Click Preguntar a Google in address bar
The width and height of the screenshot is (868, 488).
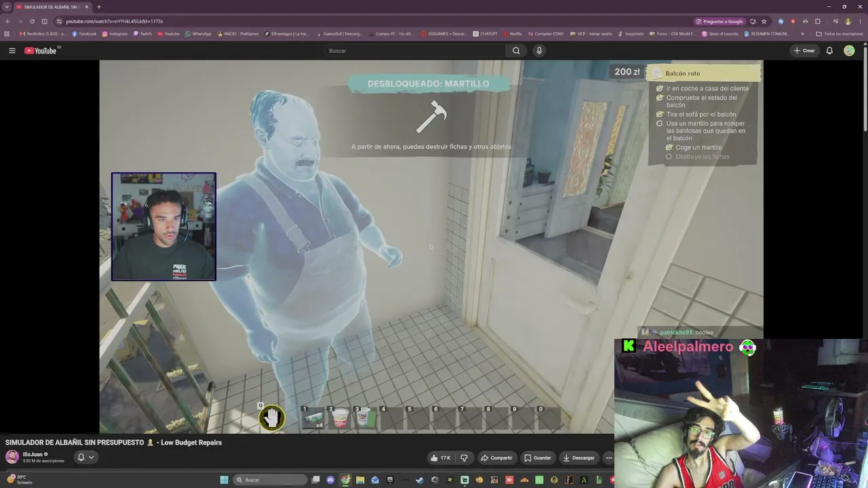720,21
